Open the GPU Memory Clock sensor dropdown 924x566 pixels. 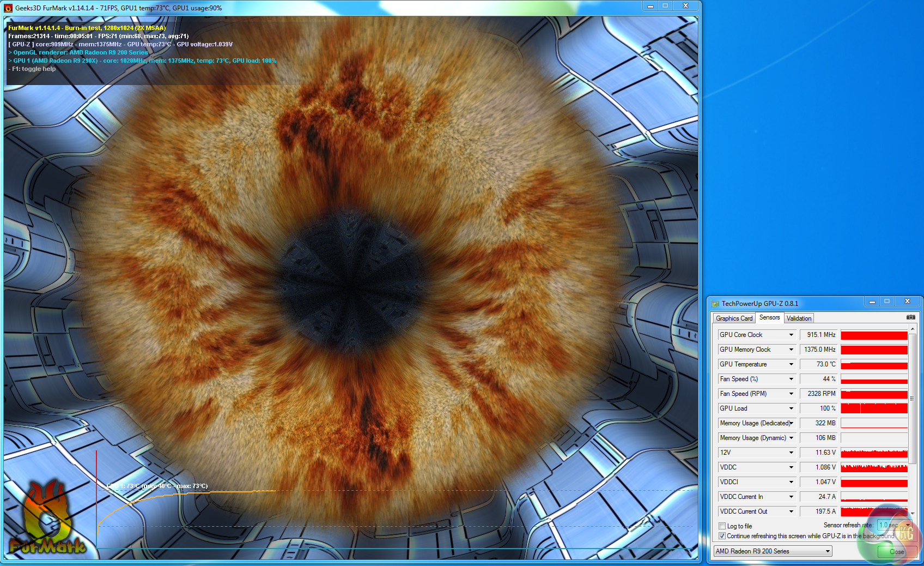click(x=791, y=350)
